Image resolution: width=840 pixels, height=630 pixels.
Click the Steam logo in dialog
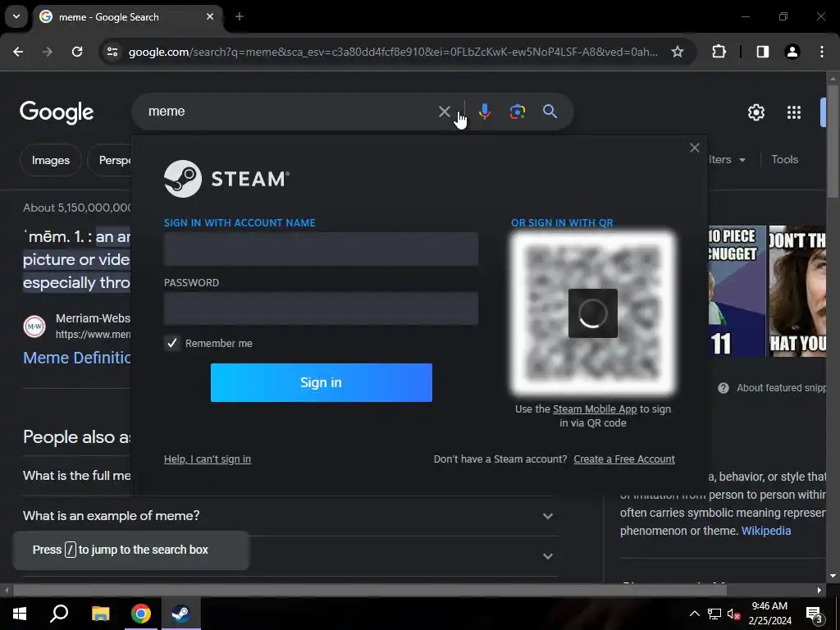(x=226, y=178)
